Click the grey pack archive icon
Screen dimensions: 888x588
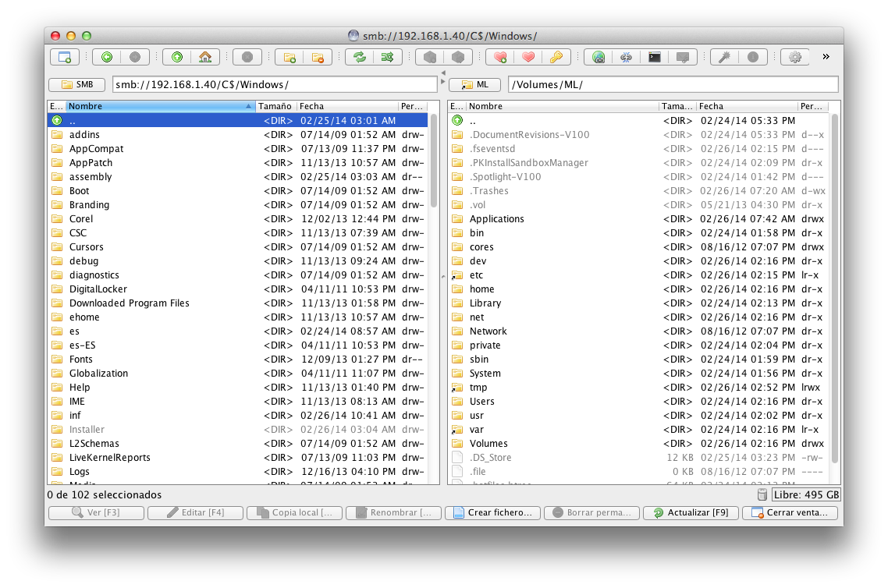(430, 57)
